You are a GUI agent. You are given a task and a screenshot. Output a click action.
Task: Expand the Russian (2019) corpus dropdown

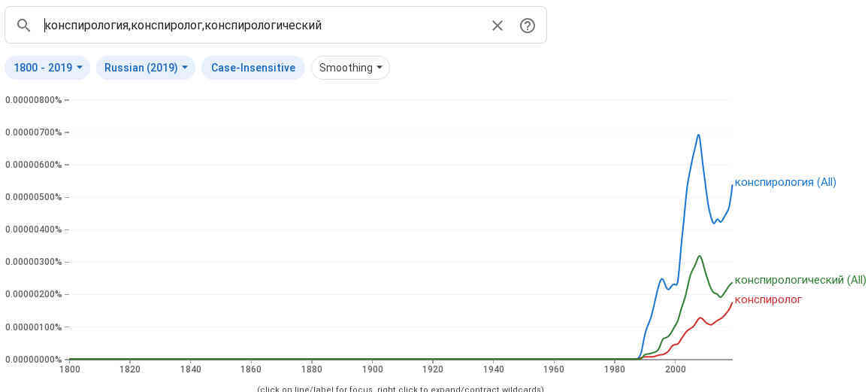tap(146, 68)
